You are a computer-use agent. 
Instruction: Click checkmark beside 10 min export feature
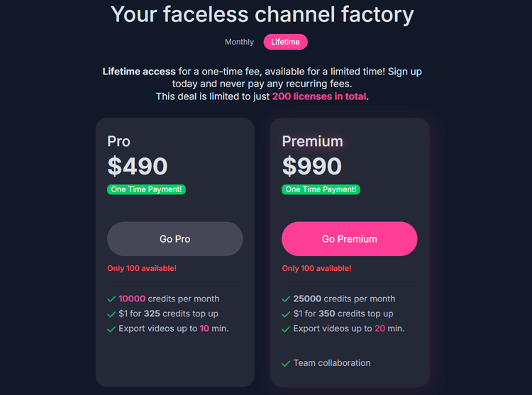[111, 329]
